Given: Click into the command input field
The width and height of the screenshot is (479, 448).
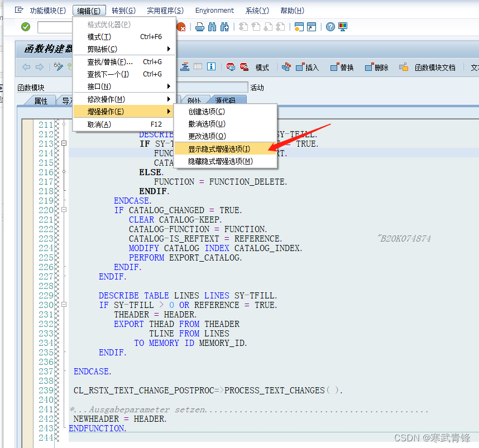Looking at the screenshot, I should tap(55, 27).
